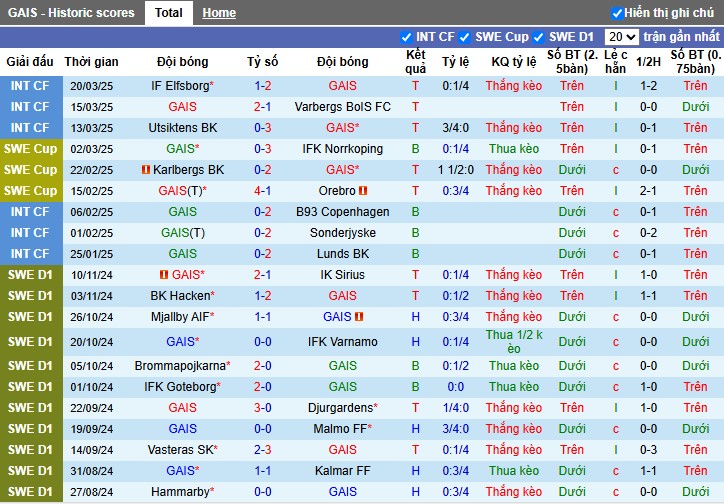
Task: Click Hammarby team name
Action: 180,492
